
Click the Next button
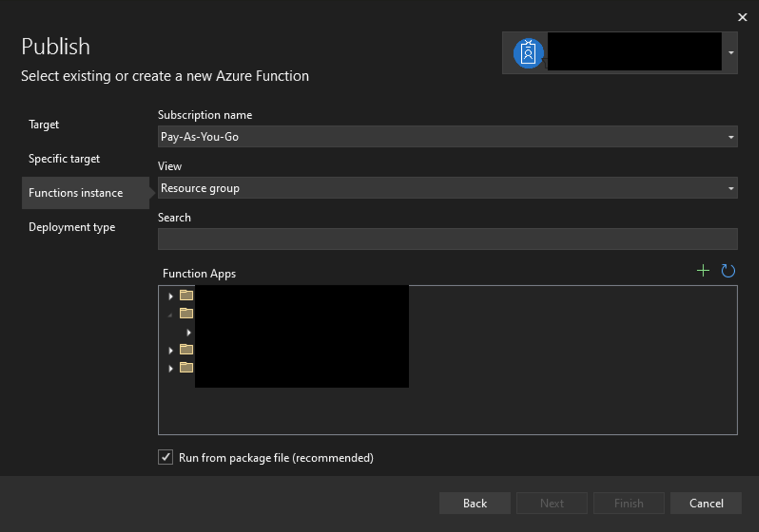pos(552,503)
